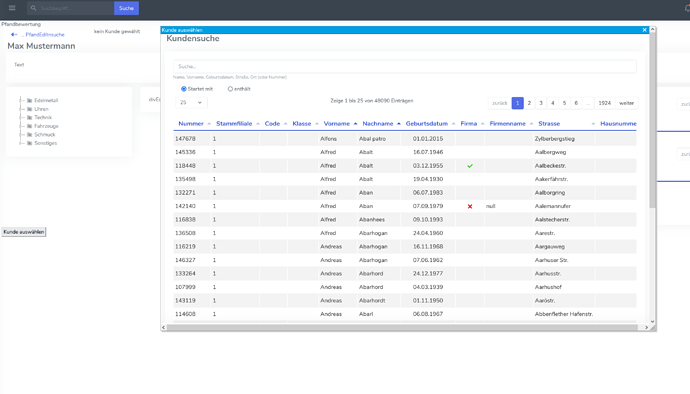Select customer row number 107999

(x=405, y=287)
